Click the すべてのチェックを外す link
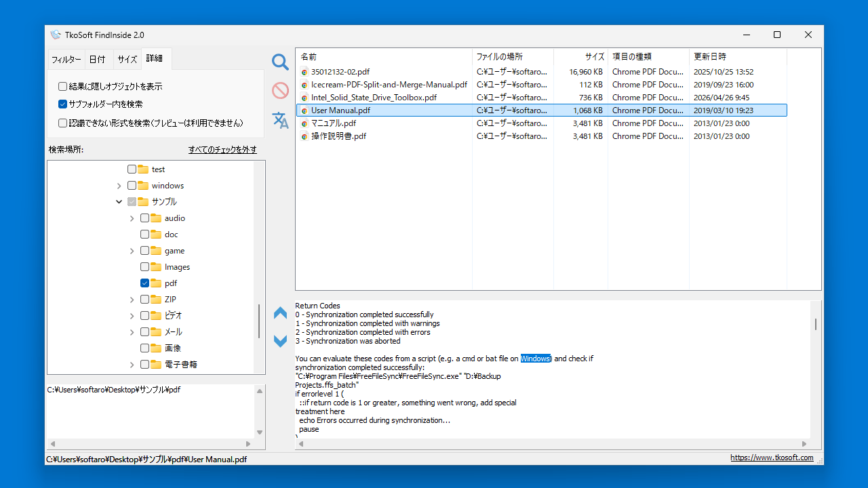The image size is (868, 488). tap(222, 150)
